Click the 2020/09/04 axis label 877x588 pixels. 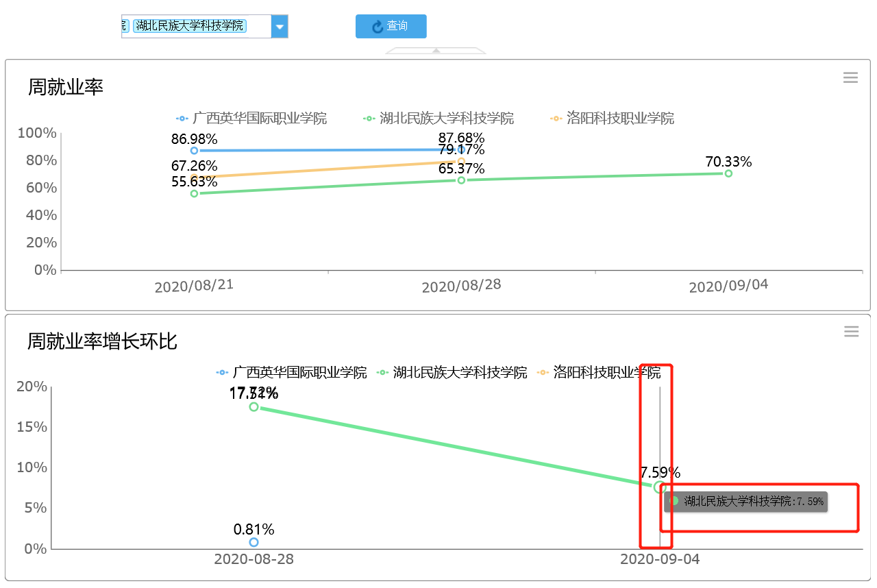(728, 285)
